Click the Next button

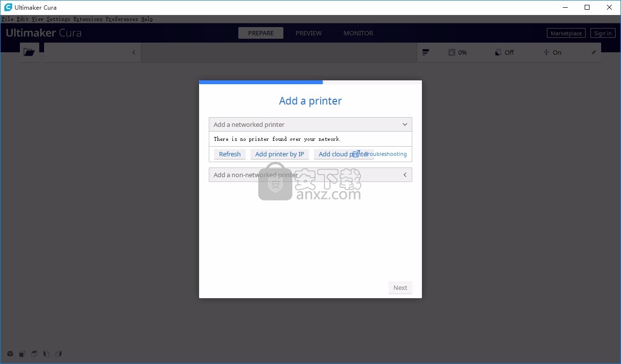400,288
